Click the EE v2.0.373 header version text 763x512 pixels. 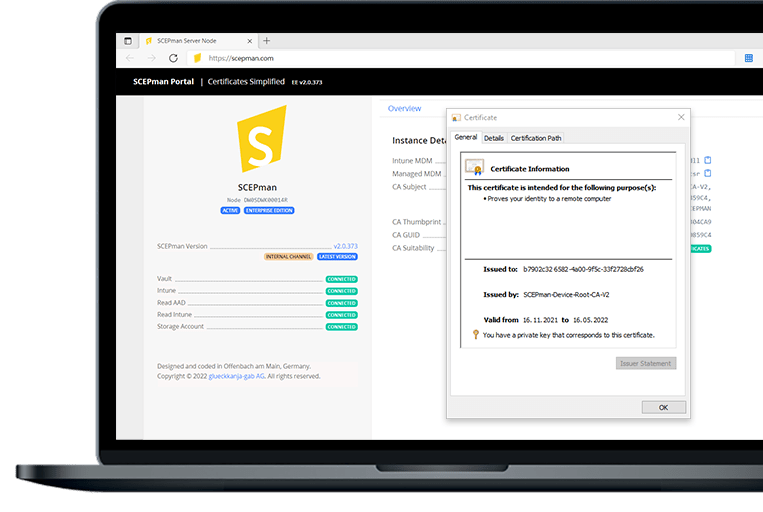(x=307, y=82)
